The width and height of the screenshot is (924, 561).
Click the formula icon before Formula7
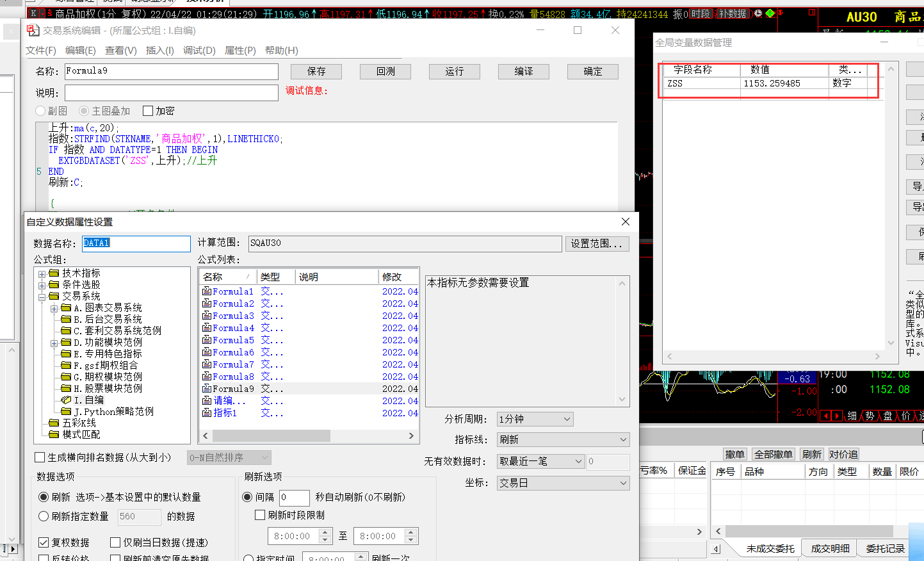click(207, 364)
